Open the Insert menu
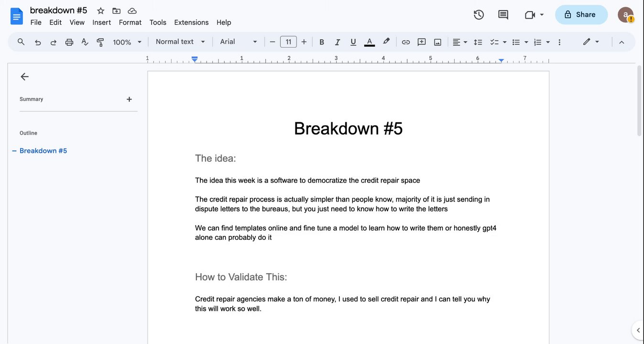Viewport: 644px width, 344px height. [x=102, y=22]
